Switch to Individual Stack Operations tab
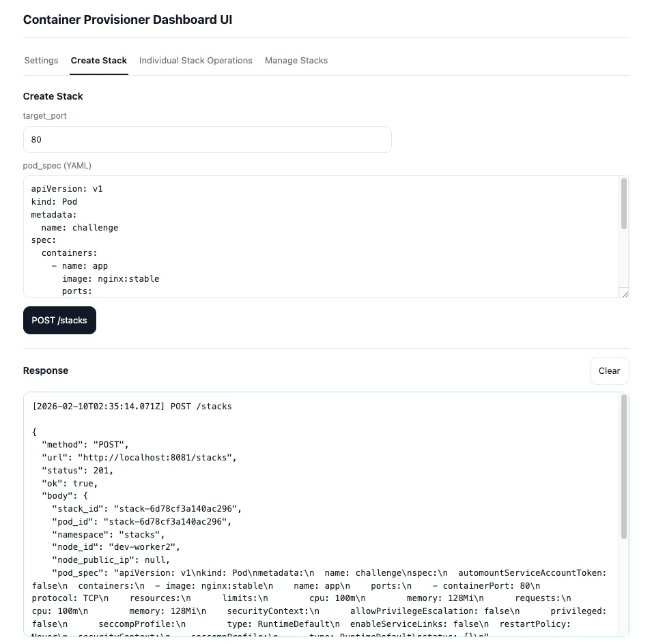652x644 pixels. [196, 61]
